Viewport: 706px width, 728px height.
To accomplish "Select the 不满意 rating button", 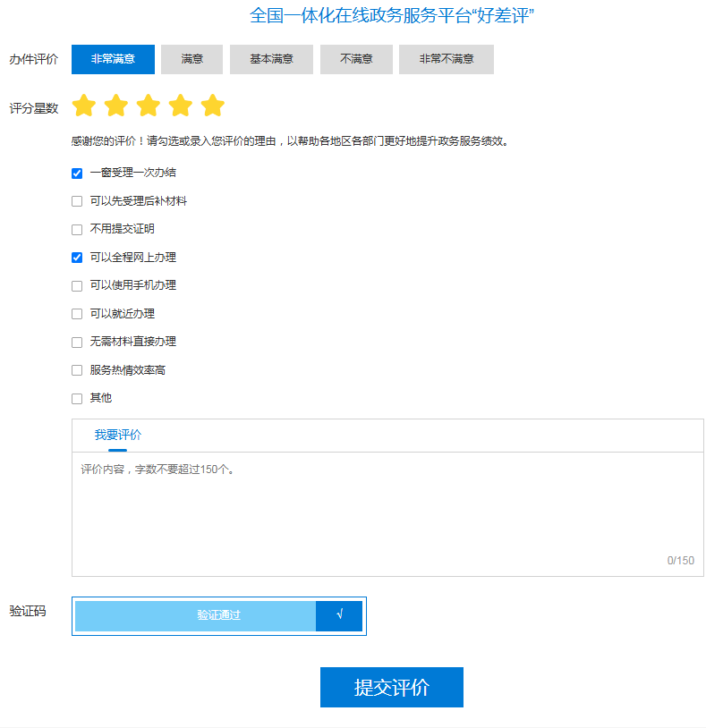I will pyautogui.click(x=356, y=59).
